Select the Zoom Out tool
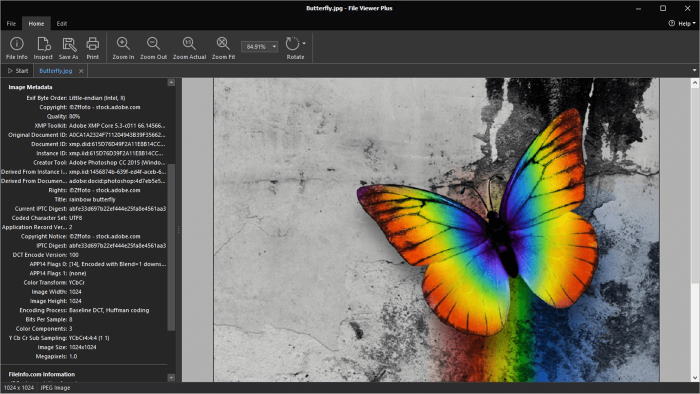 coord(153,48)
